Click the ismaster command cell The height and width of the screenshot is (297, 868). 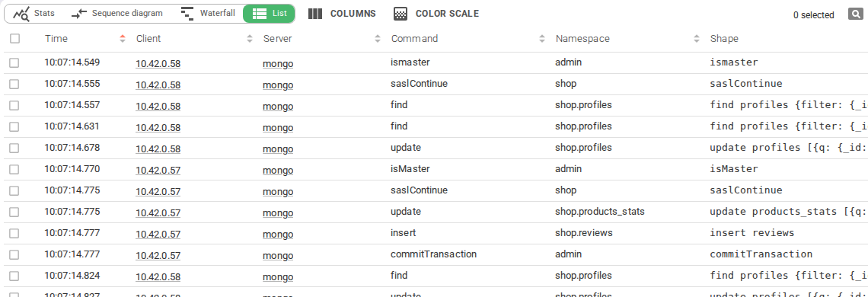pyautogui.click(x=410, y=62)
